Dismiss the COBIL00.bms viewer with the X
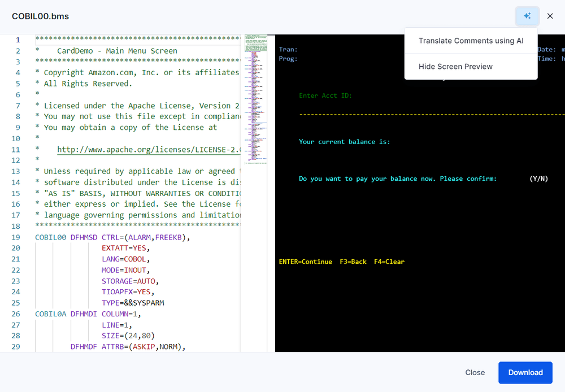The height and width of the screenshot is (392, 565). 550,16
